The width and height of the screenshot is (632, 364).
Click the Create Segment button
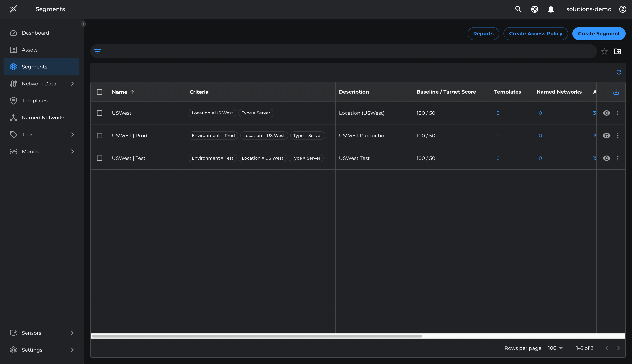tap(598, 34)
